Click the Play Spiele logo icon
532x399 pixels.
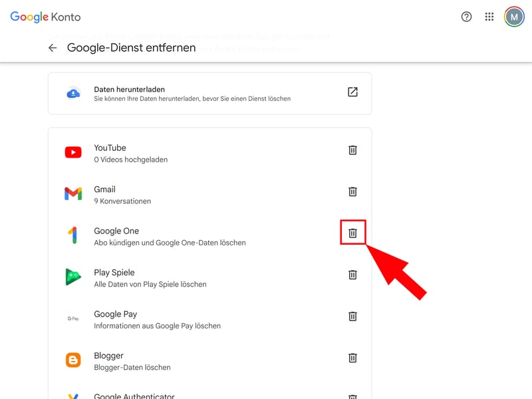(x=73, y=277)
